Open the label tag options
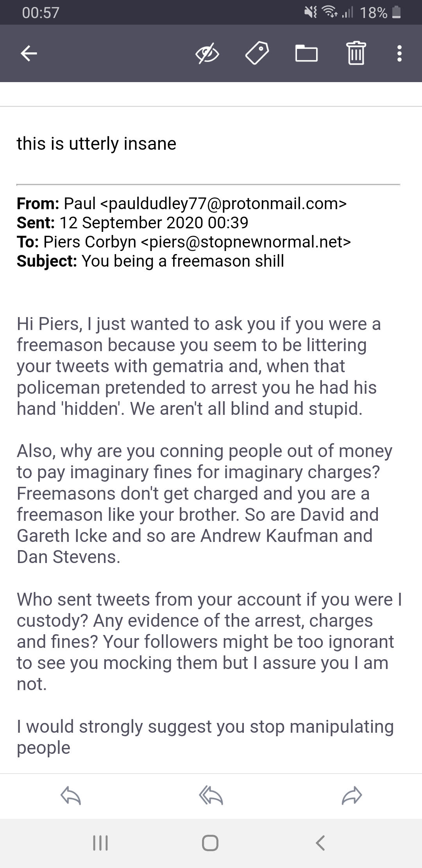 [x=257, y=53]
